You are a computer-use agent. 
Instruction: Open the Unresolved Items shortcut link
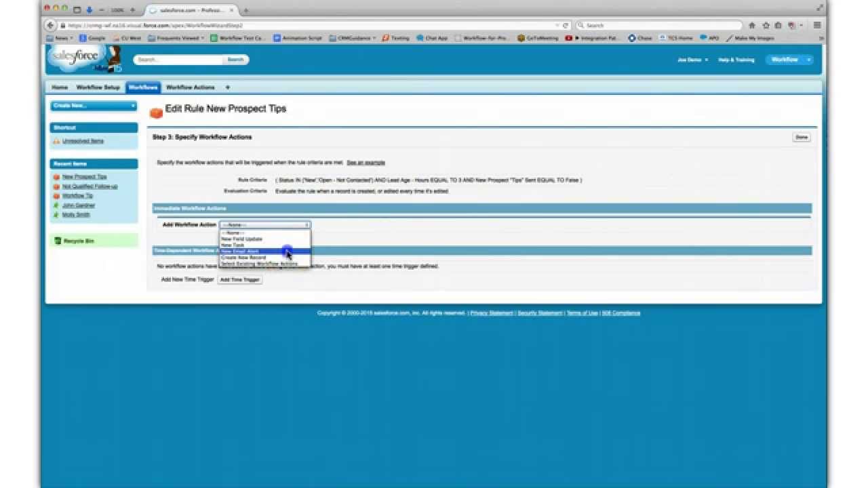coord(83,141)
